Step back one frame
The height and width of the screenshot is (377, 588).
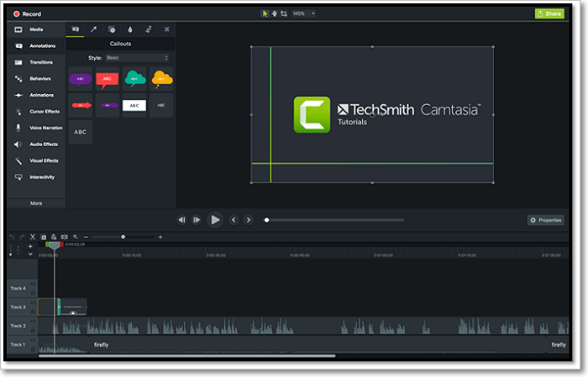[x=182, y=220]
